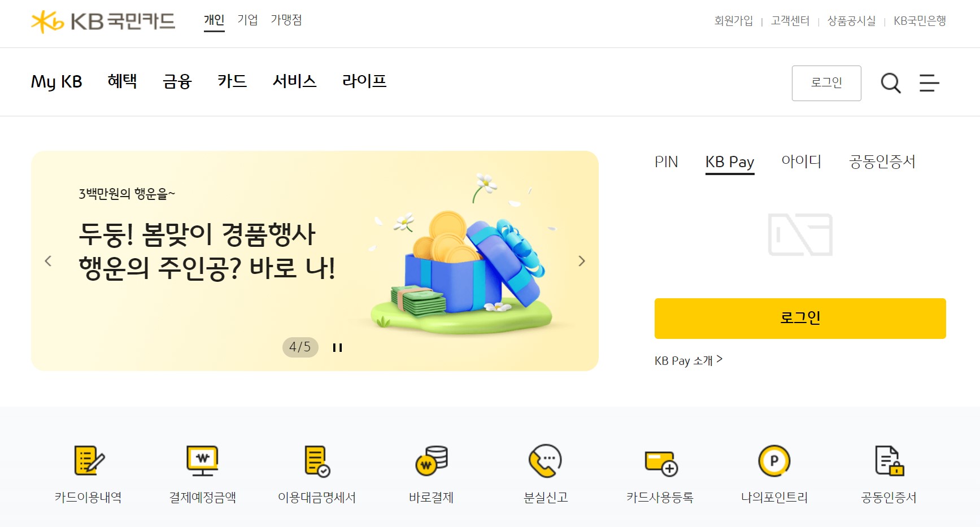Open the 카드이용내역 icon

coord(89,460)
